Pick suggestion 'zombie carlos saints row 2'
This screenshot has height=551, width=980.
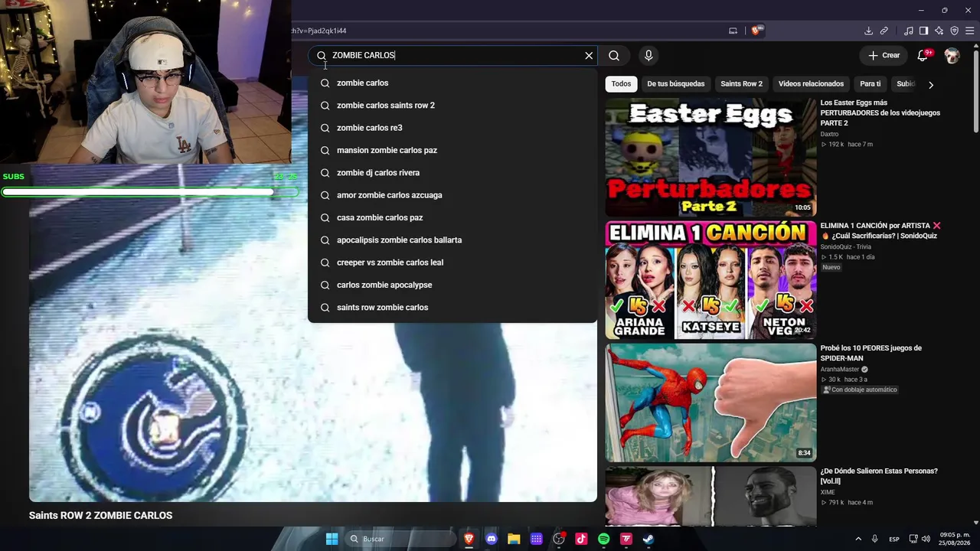(452, 106)
